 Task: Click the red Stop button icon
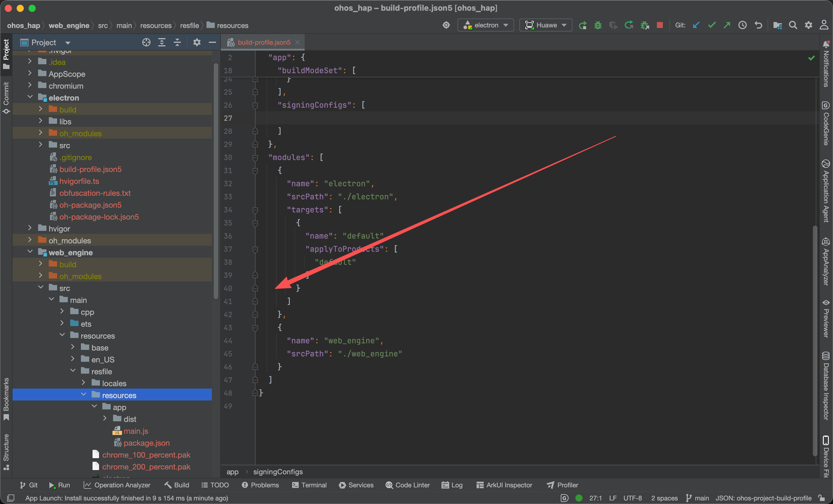click(x=660, y=25)
